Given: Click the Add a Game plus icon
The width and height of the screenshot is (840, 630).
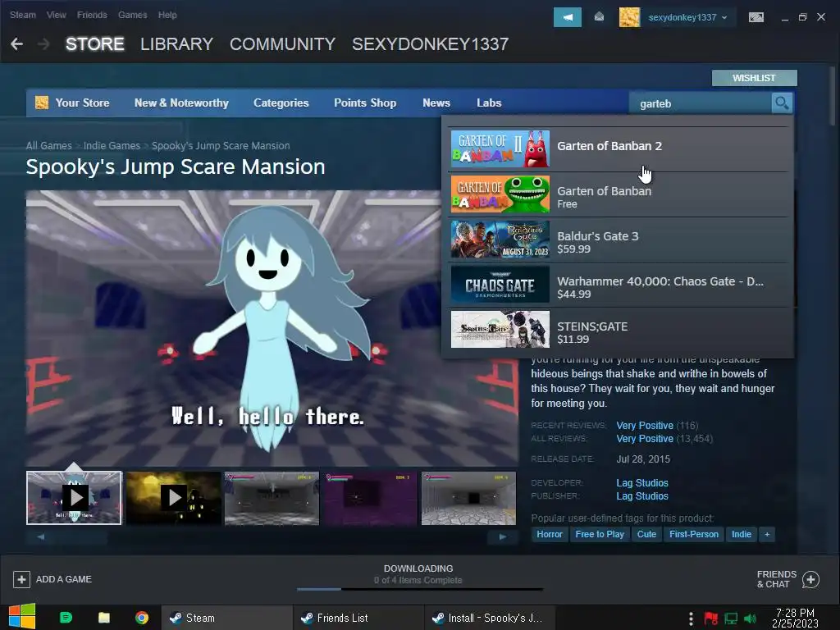Looking at the screenshot, I should tap(21, 579).
